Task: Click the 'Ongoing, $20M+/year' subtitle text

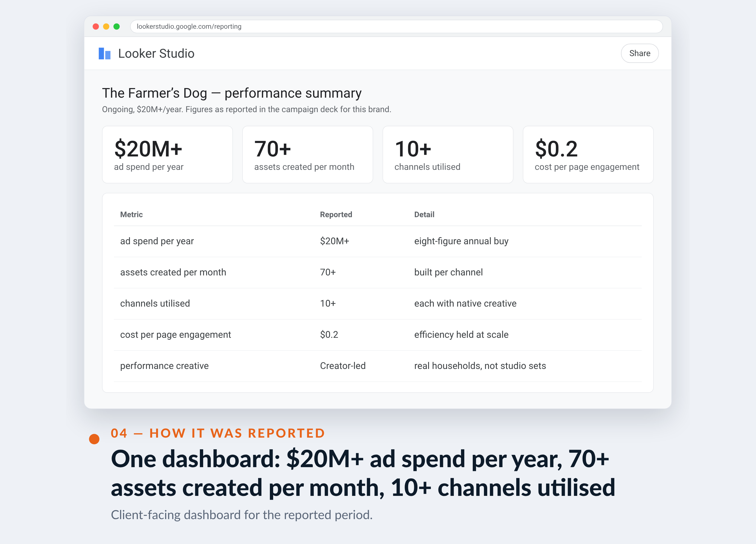Action: click(x=246, y=109)
